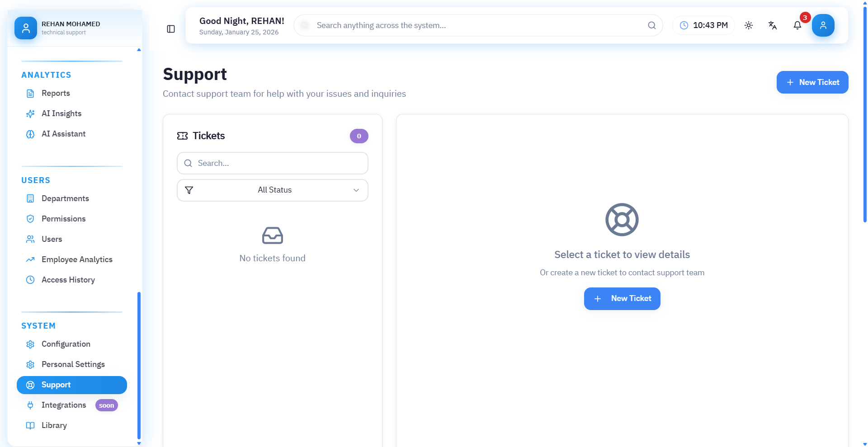Image resolution: width=868 pixels, height=447 pixels.
Task: Click the ticket icon next to Tickets
Action: click(x=182, y=136)
